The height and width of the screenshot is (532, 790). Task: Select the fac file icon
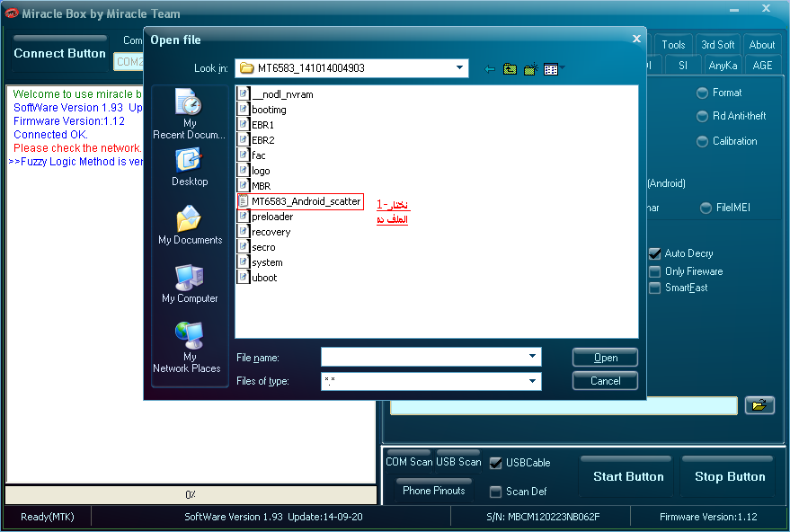click(244, 155)
